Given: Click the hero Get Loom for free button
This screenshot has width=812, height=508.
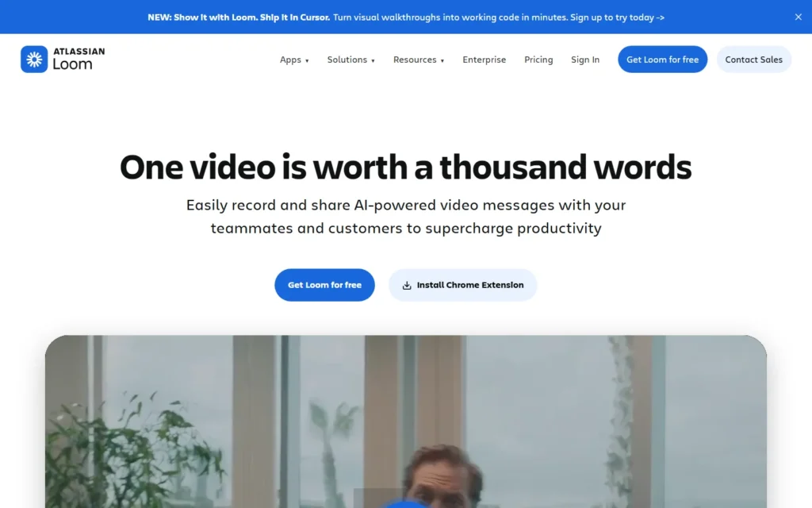Looking at the screenshot, I should coord(324,285).
